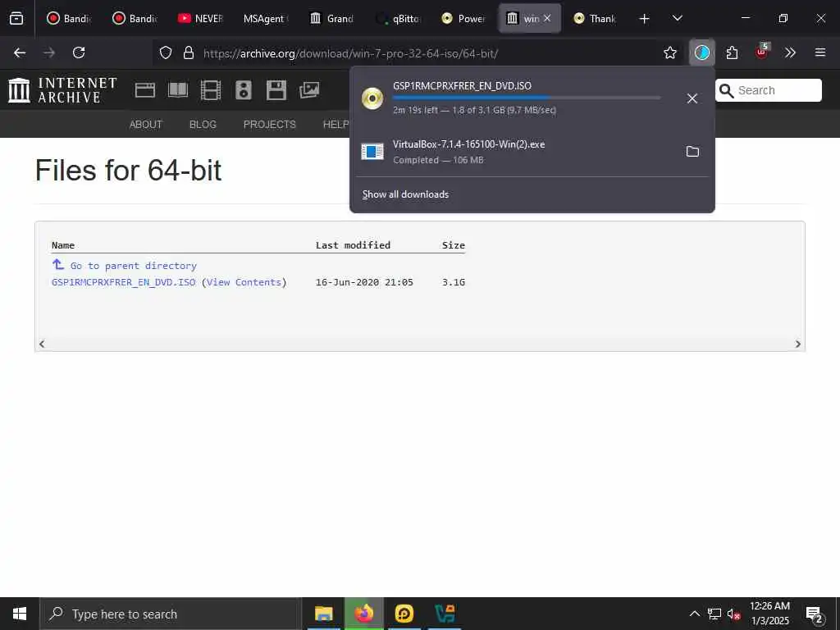Screen dimensions: 840x630
Task: Open the extensions puzzle icon
Action: click(x=732, y=52)
